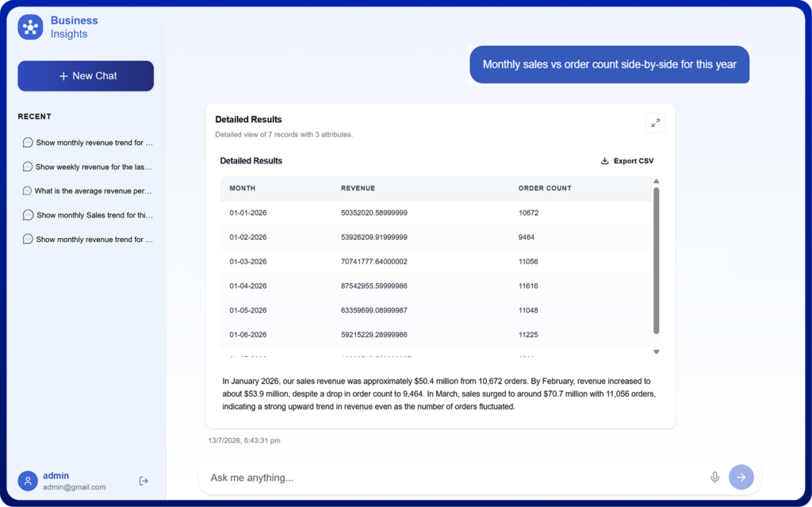Click month cell 01-04-2026

[x=248, y=286]
